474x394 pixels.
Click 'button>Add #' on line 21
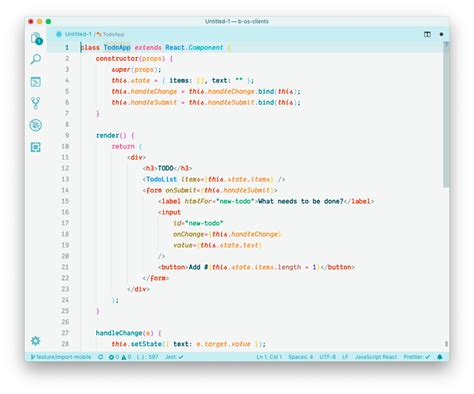(x=185, y=267)
